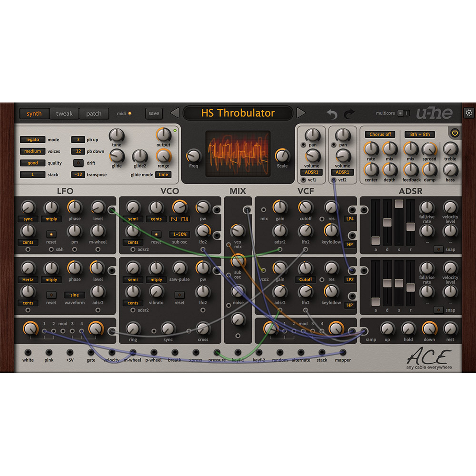Image resolution: width=476 pixels, height=476 pixels.
Task: Click the VCO2 saw-pulse knob
Action: 180,268
